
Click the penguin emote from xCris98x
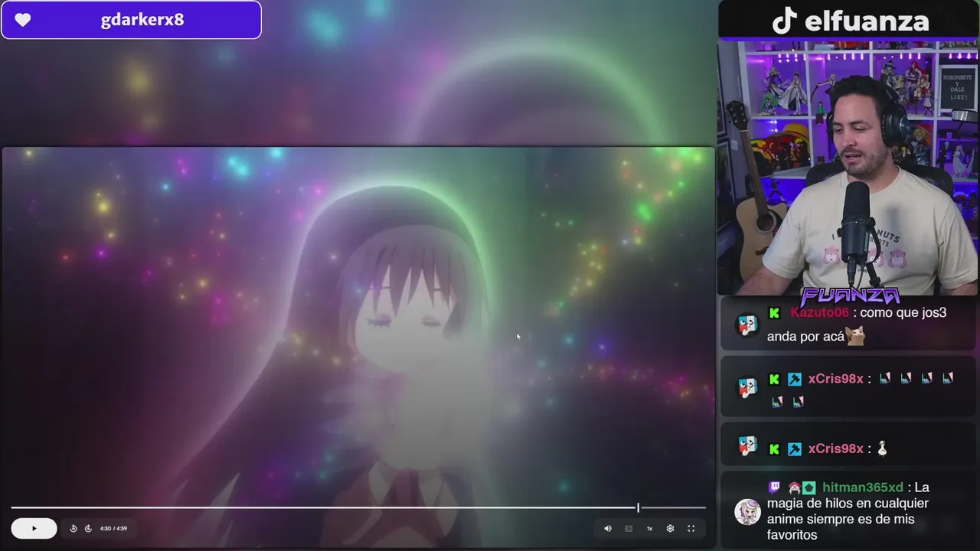pyautogui.click(x=882, y=448)
